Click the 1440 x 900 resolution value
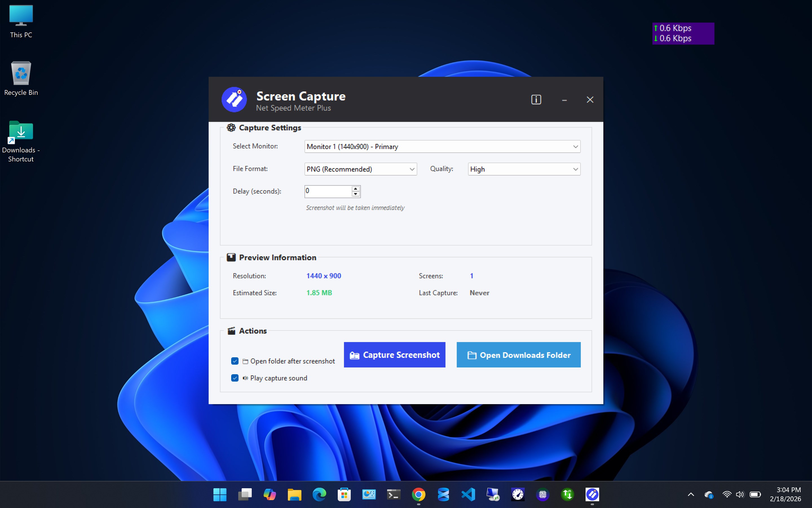The width and height of the screenshot is (812, 508). coord(323,276)
